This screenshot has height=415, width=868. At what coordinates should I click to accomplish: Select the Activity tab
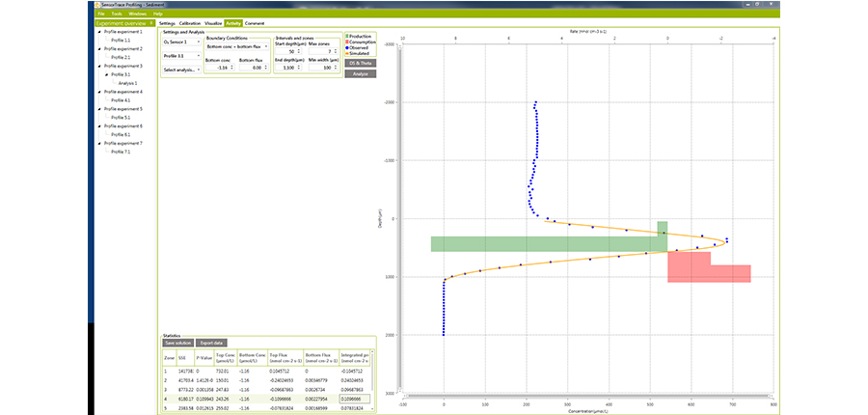point(233,23)
